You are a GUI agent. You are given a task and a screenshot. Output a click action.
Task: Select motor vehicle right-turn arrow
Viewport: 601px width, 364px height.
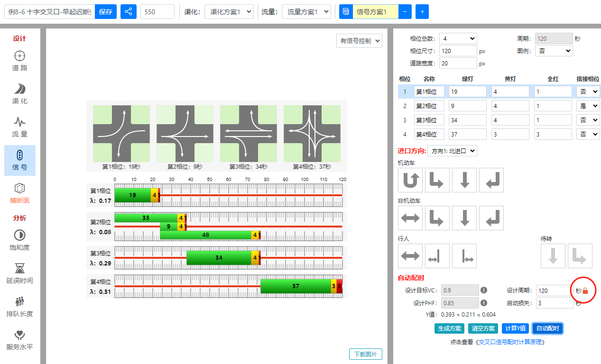click(491, 180)
